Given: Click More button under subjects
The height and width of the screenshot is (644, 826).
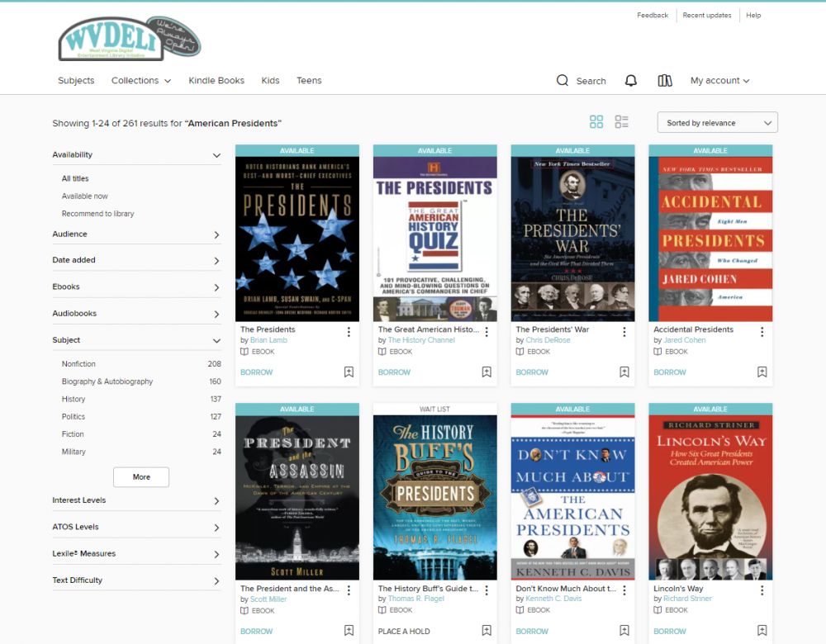Looking at the screenshot, I should (141, 477).
